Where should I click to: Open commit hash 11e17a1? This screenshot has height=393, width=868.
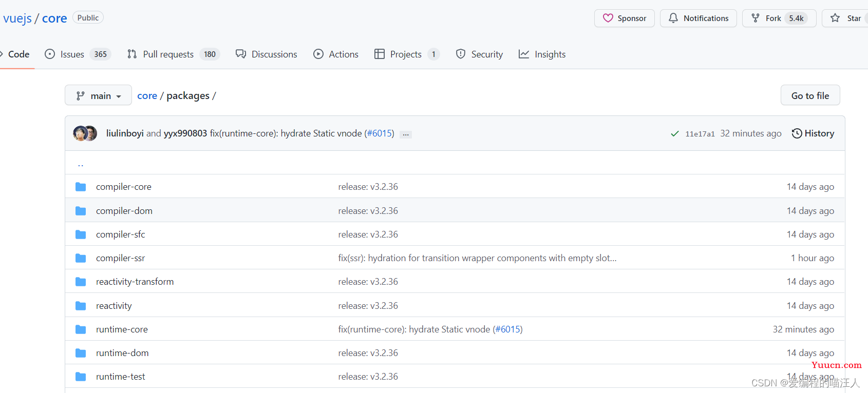click(x=700, y=134)
